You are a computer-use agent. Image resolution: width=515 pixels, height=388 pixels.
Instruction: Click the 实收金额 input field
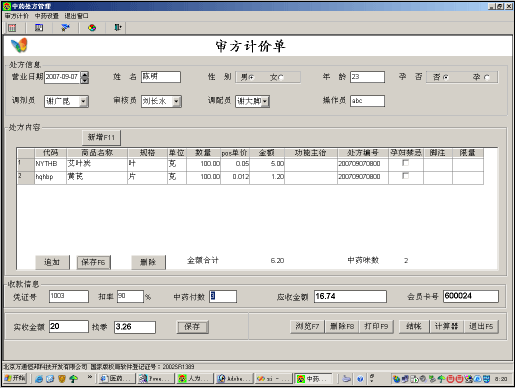pos(69,326)
